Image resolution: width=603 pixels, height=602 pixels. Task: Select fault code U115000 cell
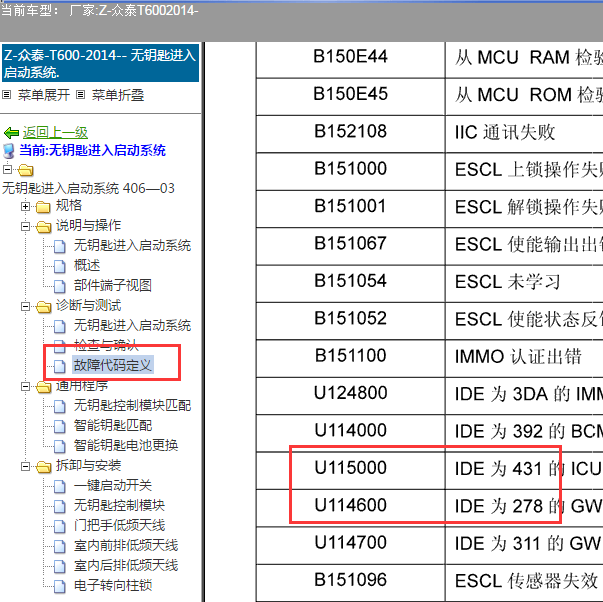[x=350, y=468]
